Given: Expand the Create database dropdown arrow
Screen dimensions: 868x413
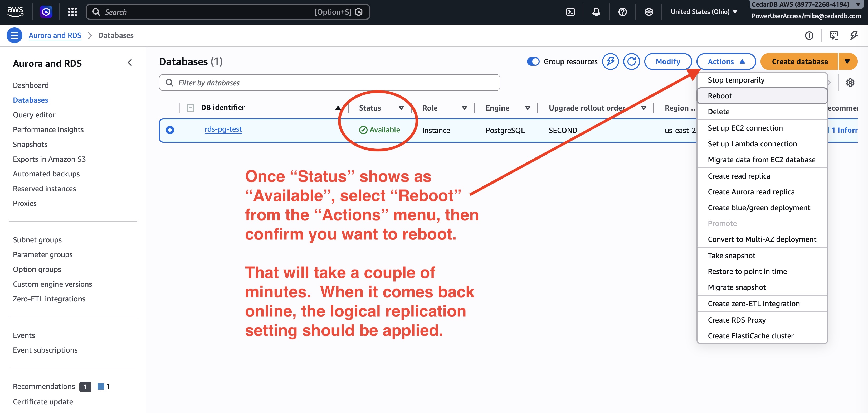Looking at the screenshot, I should [847, 62].
